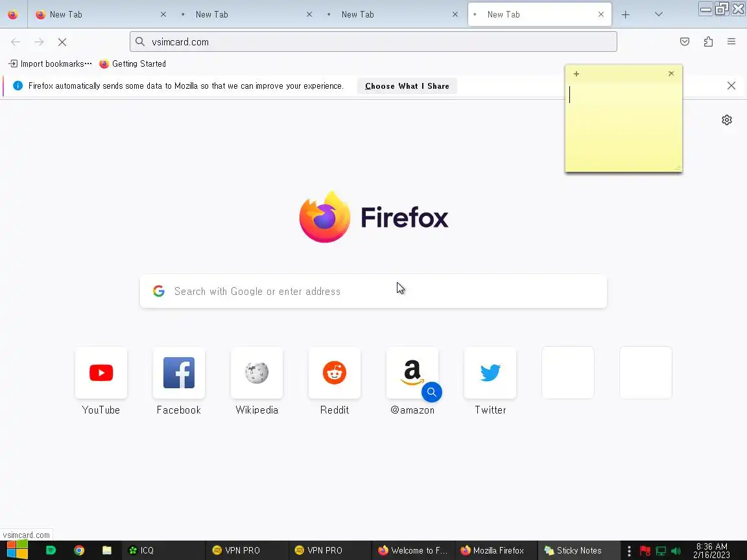The height and width of the screenshot is (560, 747).
Task: Close the first New Tab with Firefox icon
Action: (163, 15)
